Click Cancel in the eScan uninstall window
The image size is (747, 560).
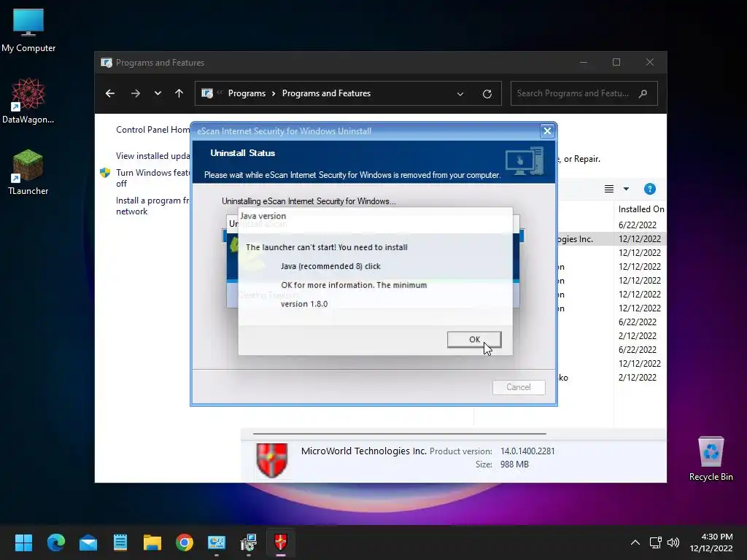click(x=519, y=387)
